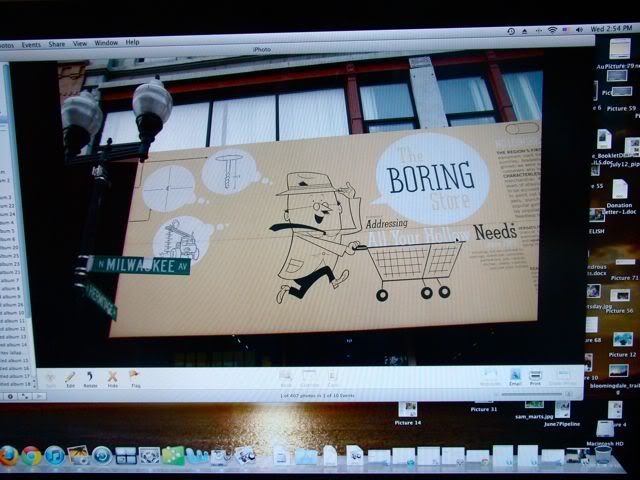
Task: Select the Picture 31 desktop file
Action: coord(484,409)
